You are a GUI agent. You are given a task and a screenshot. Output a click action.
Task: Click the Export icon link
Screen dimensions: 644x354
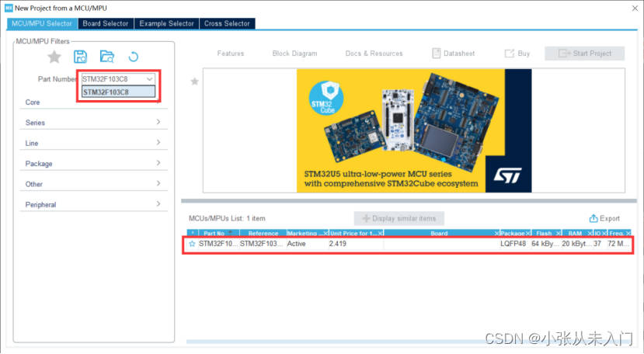[x=594, y=218]
